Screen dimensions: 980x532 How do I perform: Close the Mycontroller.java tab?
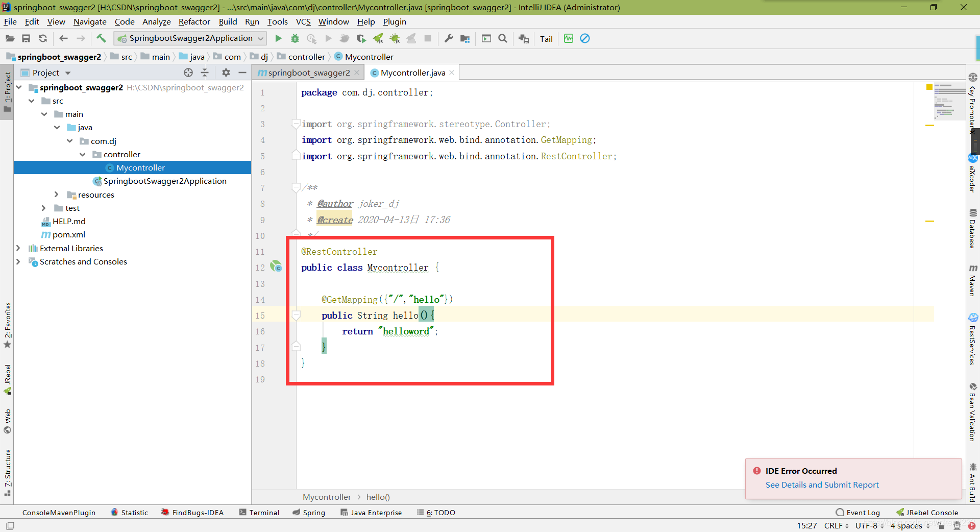[x=452, y=72]
